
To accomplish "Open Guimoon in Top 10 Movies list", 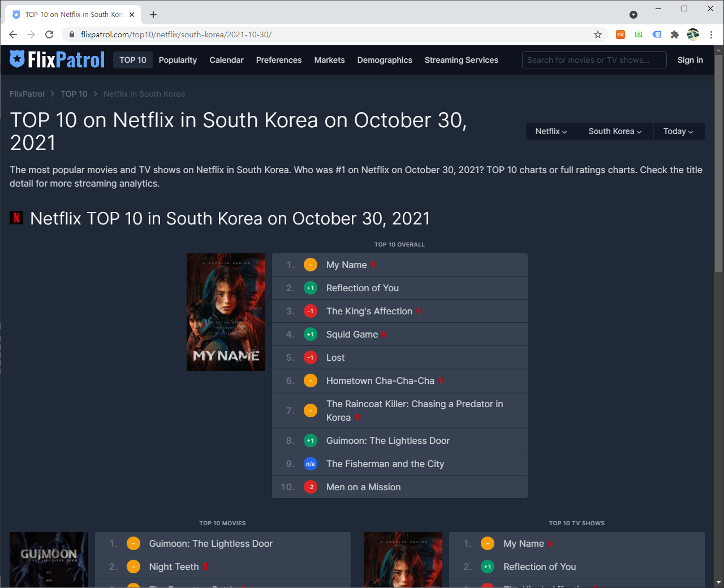I will (210, 543).
